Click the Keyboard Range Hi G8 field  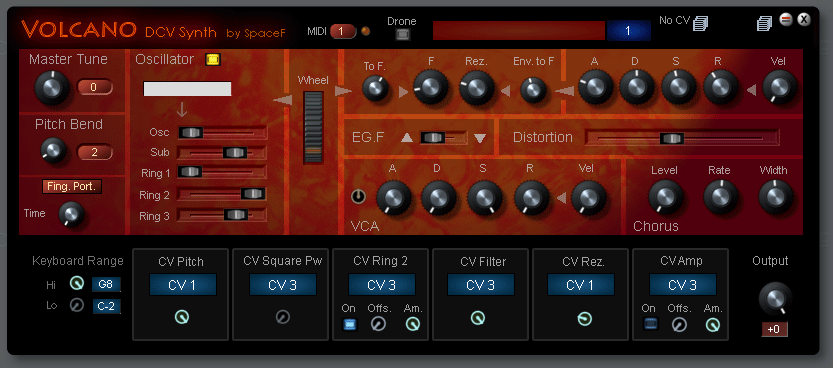point(106,285)
